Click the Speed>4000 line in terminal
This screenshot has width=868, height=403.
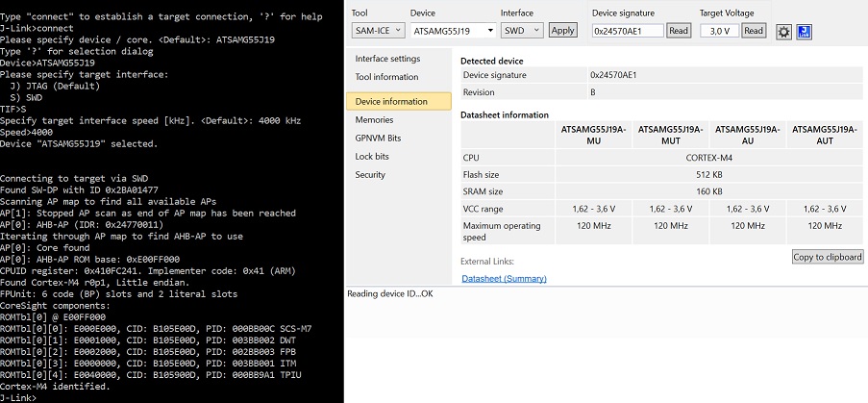27,133
